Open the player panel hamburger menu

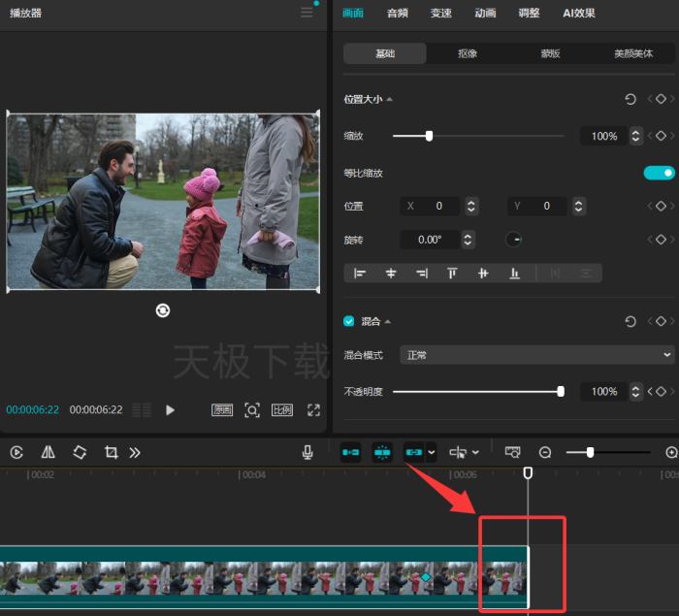(307, 13)
